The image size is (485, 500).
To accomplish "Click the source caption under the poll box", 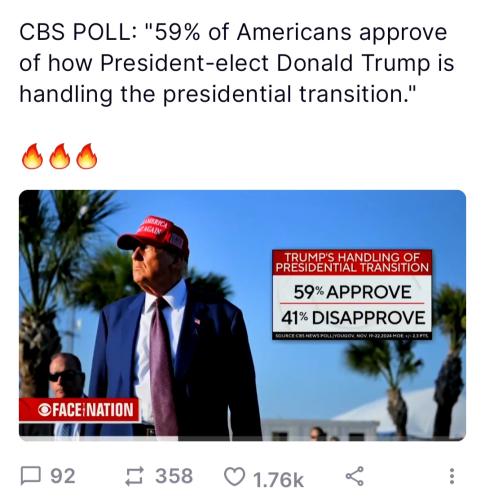I will pyautogui.click(x=352, y=336).
